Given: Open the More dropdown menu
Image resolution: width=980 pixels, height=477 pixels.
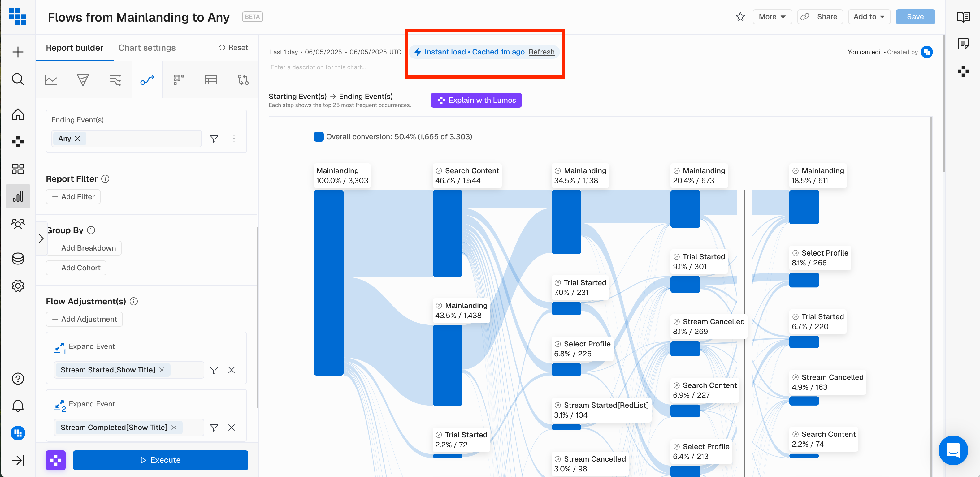Looking at the screenshot, I should point(772,17).
